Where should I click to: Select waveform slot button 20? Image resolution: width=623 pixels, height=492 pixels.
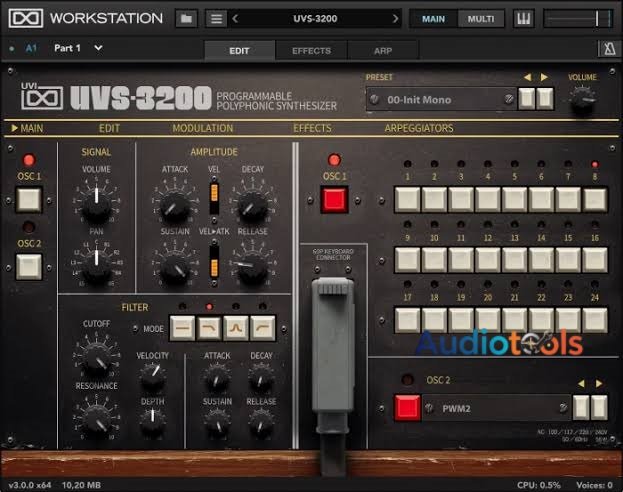pos(488,320)
